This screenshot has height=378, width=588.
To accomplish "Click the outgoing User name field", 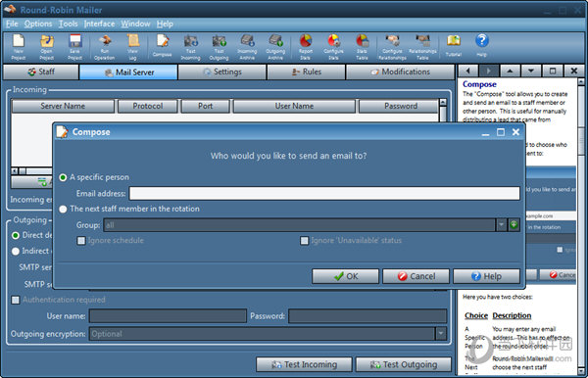I will point(168,315).
